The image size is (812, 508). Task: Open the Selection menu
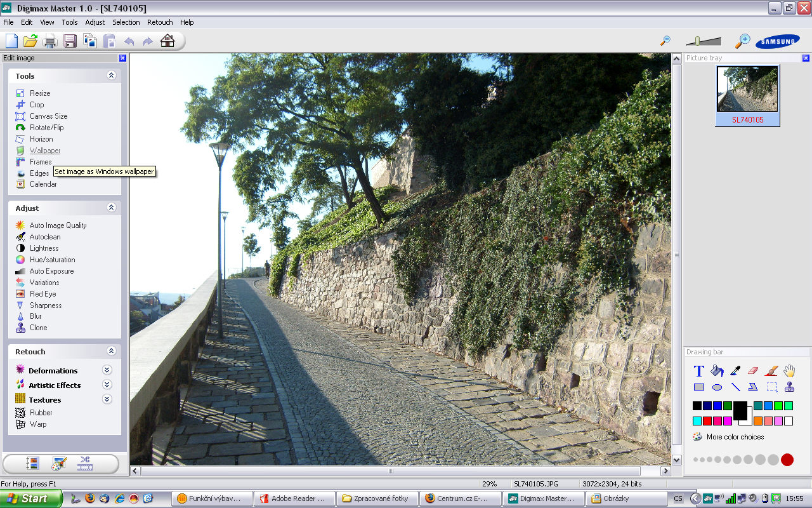[126, 22]
